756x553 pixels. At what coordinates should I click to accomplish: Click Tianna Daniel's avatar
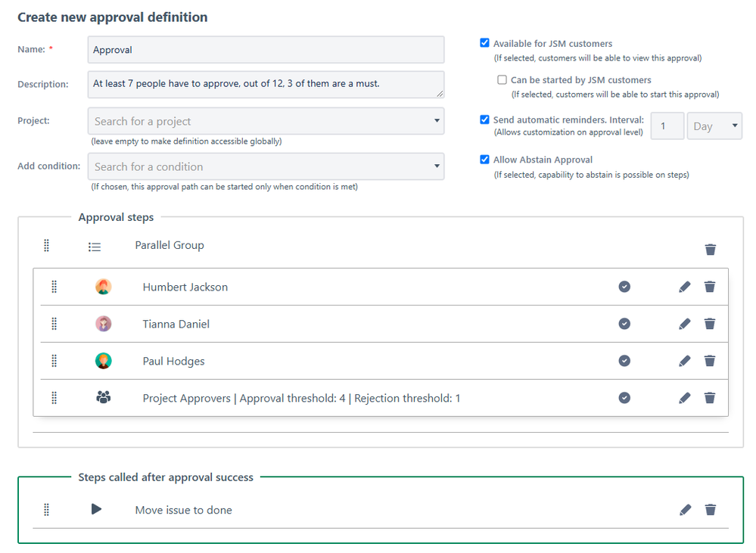click(x=103, y=324)
